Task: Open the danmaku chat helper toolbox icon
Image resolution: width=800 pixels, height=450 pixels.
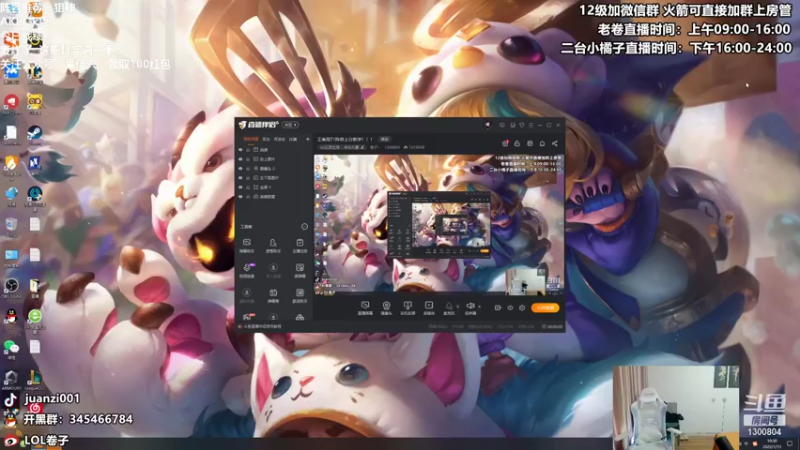Action: (247, 245)
